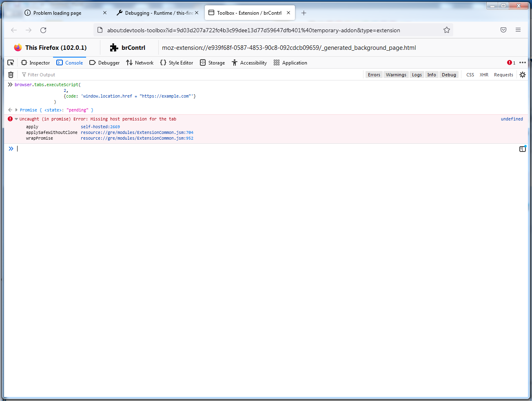
Task: Go forward to the next page
Action: pyautogui.click(x=29, y=30)
